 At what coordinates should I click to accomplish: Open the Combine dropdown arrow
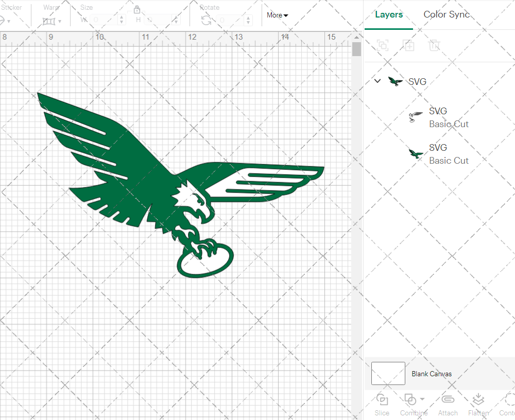coord(422,399)
